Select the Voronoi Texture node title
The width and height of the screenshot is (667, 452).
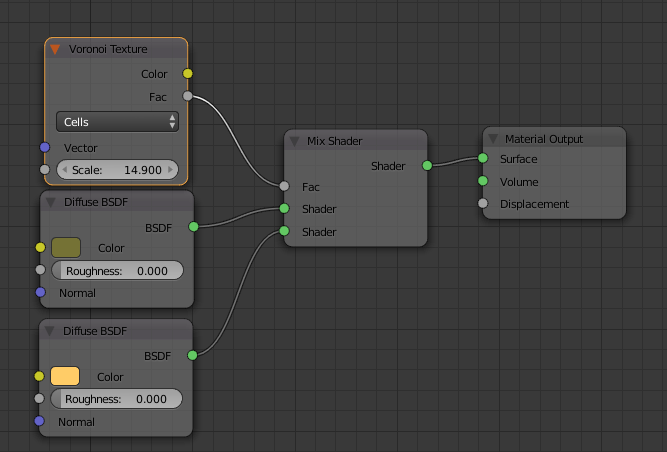pos(108,49)
